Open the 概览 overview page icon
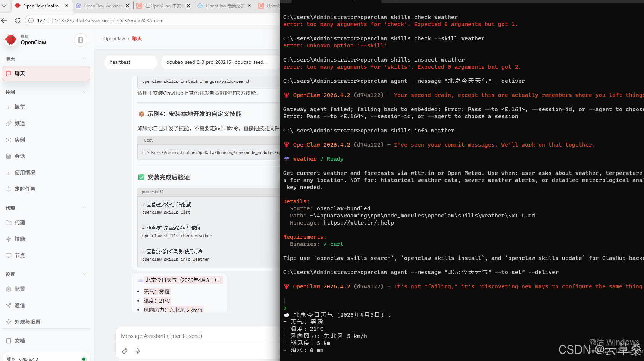The height and width of the screenshot is (361, 644). (9, 107)
